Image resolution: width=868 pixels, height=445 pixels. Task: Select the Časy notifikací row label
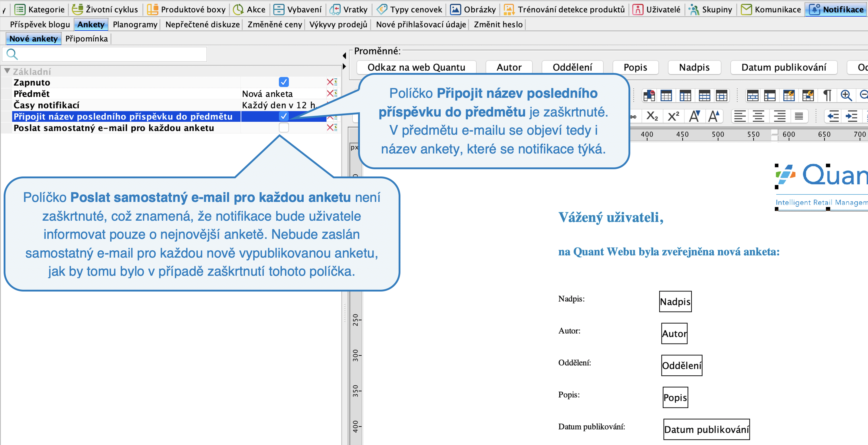[x=47, y=105]
